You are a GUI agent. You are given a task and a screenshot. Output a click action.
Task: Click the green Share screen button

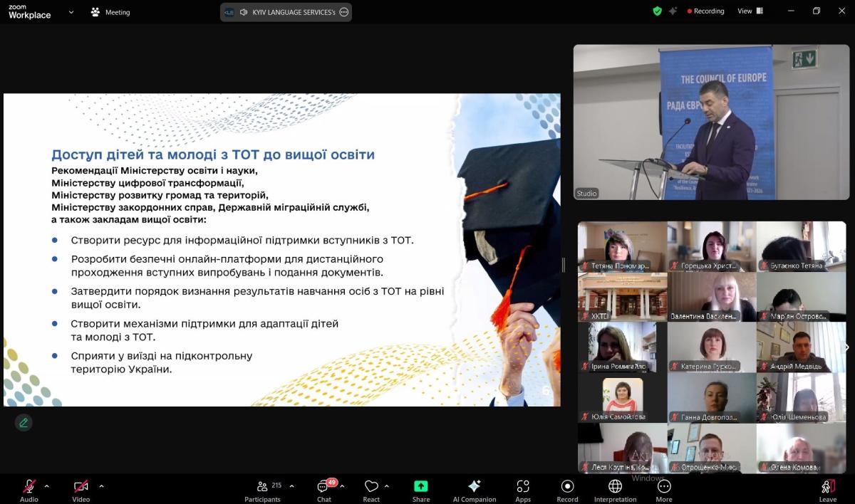click(x=421, y=489)
